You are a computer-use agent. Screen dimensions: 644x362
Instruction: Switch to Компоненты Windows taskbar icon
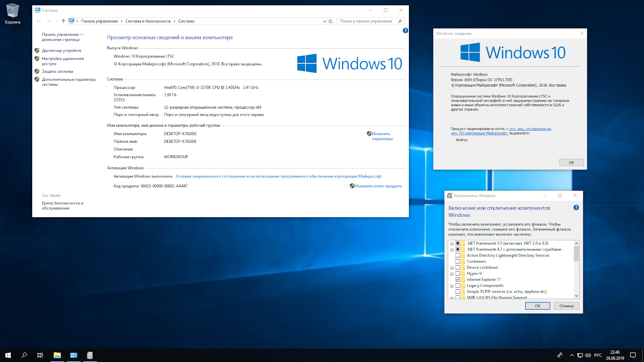coord(90,355)
